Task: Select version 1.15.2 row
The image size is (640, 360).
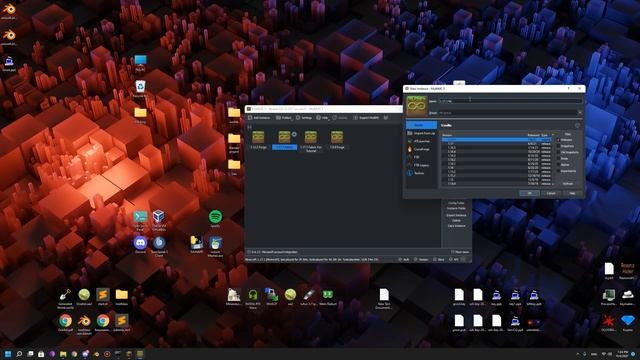Action: click(x=496, y=172)
